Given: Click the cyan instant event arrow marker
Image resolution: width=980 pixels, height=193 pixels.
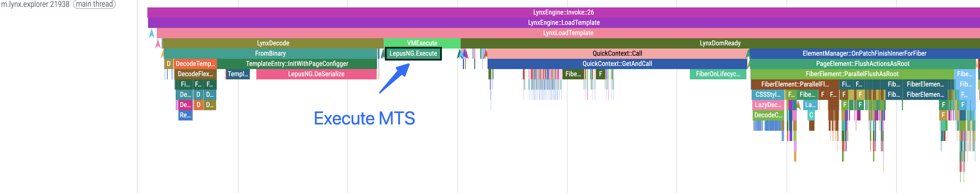Looking at the screenshot, I should (x=152, y=33).
